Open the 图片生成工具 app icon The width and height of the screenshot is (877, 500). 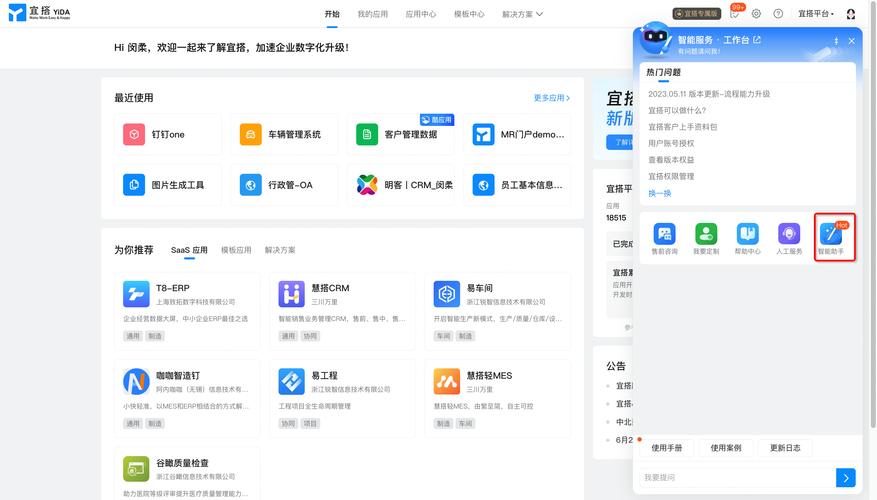click(x=134, y=185)
